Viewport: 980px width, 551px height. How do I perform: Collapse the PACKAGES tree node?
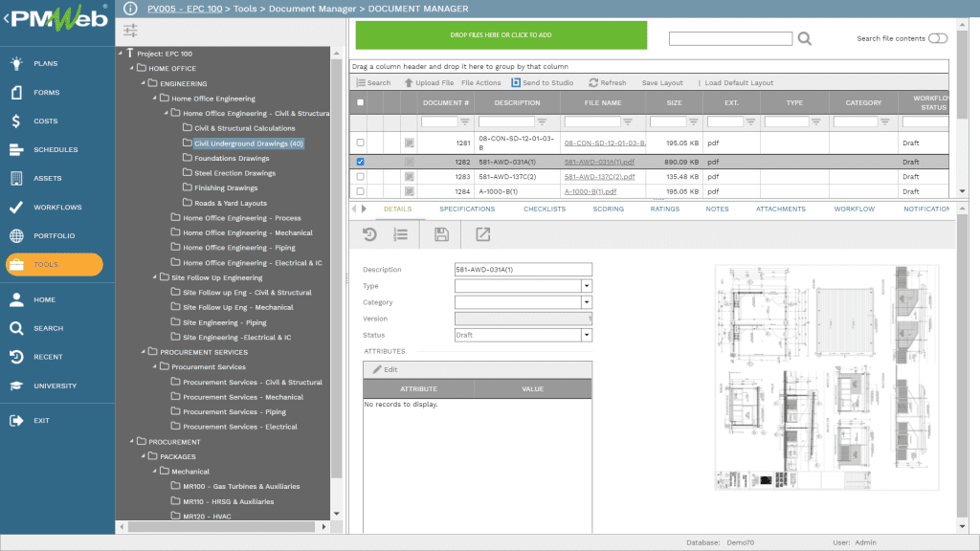(144, 456)
